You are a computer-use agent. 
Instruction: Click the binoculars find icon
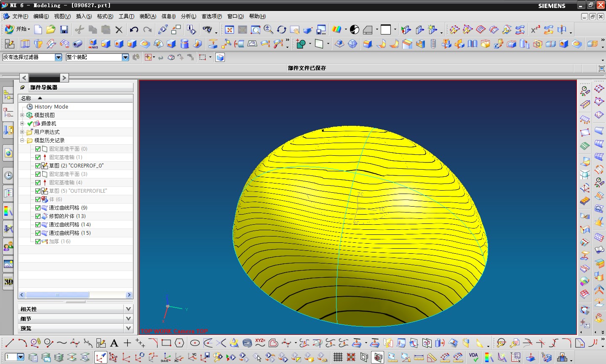[x=207, y=29]
